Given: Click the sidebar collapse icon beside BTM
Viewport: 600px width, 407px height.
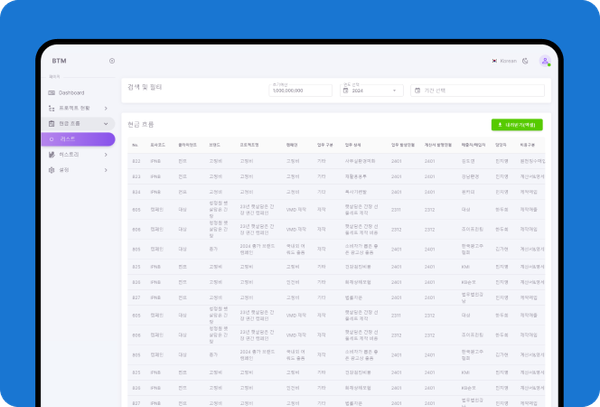Looking at the screenshot, I should tap(111, 61).
